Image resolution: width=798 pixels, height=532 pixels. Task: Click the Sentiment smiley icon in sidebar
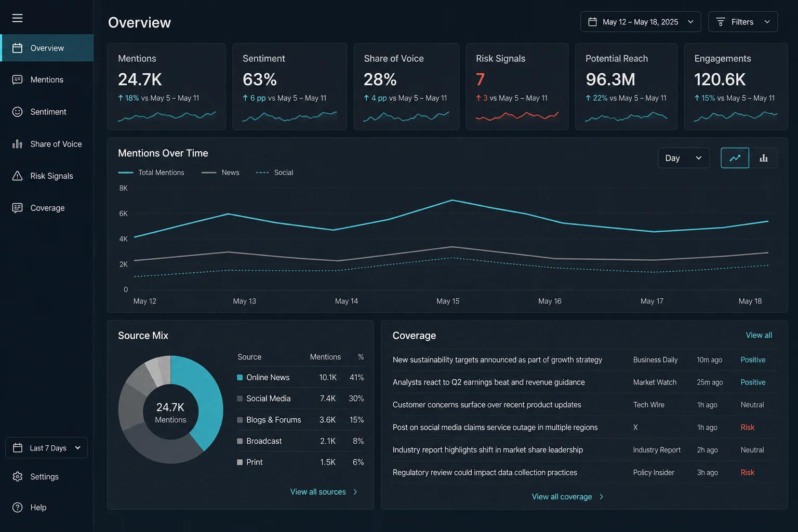(17, 112)
